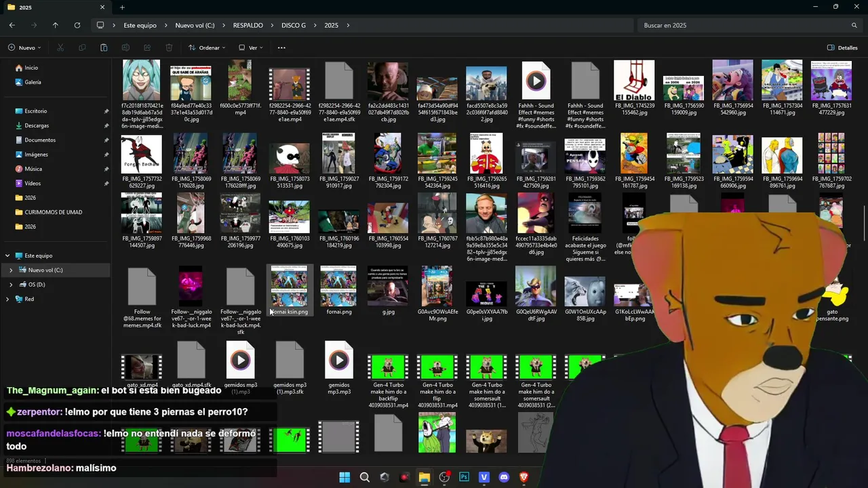Click the chevron after DISCO G in the breadcrumb
Image resolution: width=868 pixels, height=488 pixels.
(315, 25)
